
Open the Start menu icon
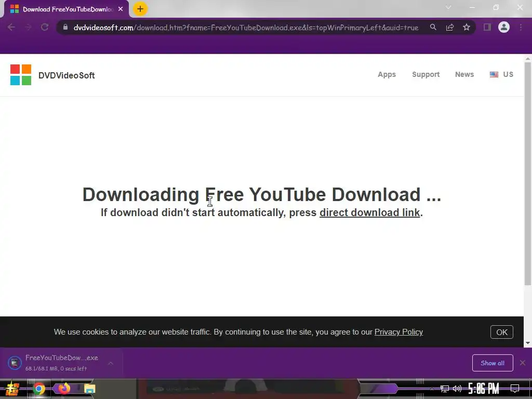point(12,389)
